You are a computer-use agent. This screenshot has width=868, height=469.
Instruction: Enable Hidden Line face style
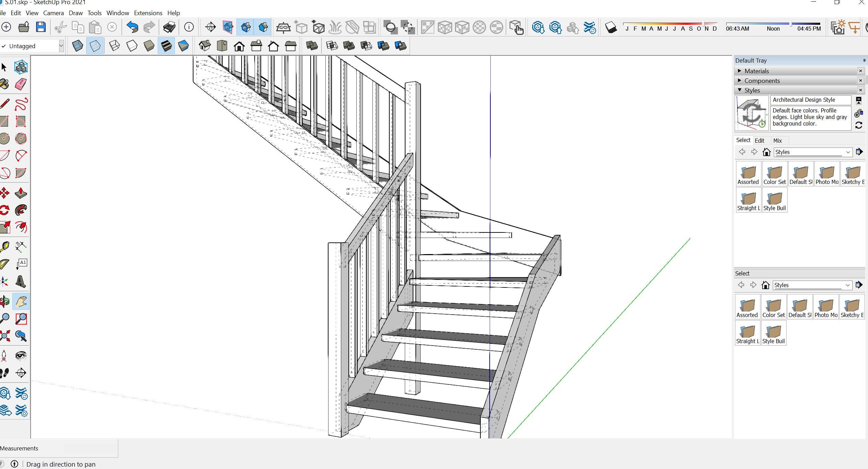[x=132, y=46]
